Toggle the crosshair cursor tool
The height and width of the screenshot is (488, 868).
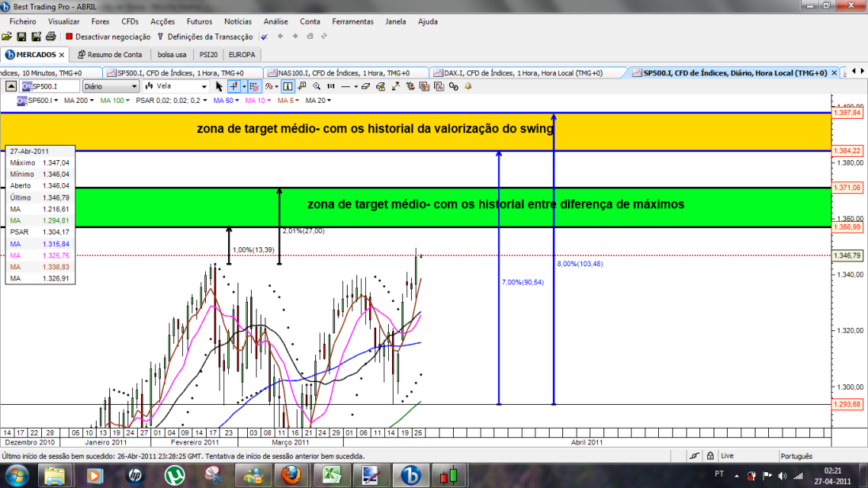coord(234,86)
